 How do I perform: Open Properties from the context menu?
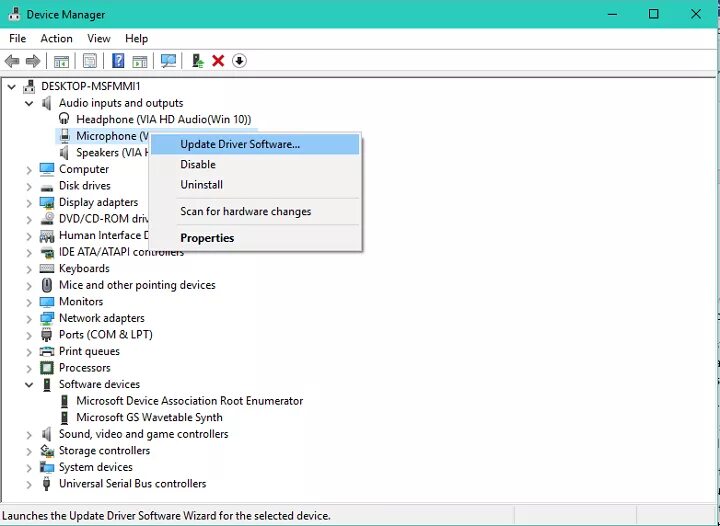tap(255, 238)
